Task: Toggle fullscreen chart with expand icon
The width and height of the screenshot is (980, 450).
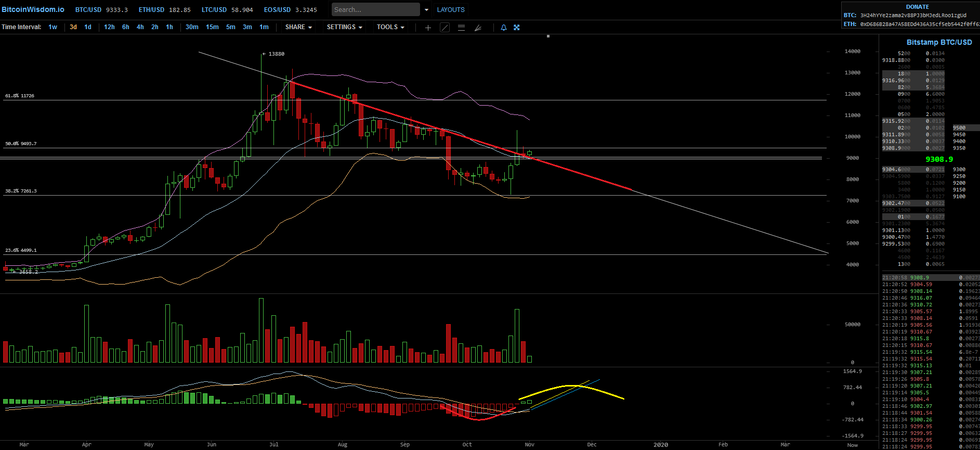Action: [x=517, y=28]
